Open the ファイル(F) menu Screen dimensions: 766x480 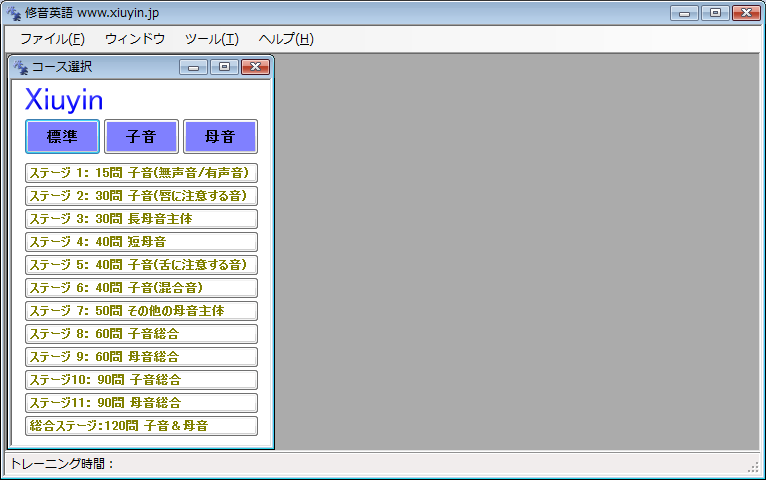coord(52,39)
